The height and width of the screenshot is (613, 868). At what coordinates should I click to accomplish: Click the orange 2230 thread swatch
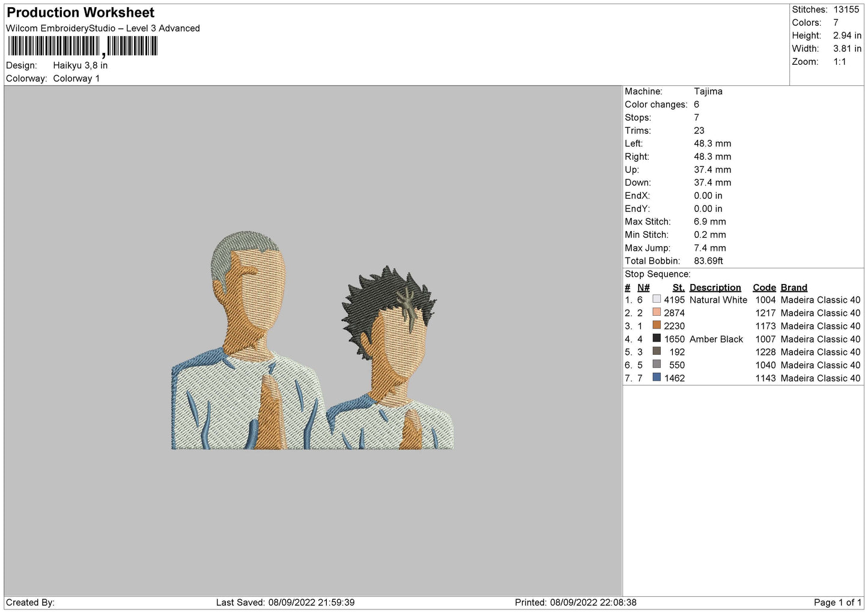click(657, 325)
